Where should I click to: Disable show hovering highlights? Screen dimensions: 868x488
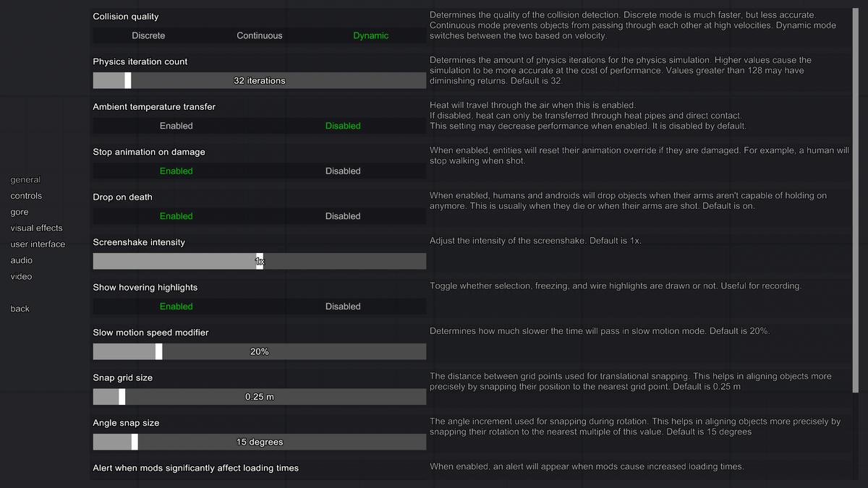(343, 307)
